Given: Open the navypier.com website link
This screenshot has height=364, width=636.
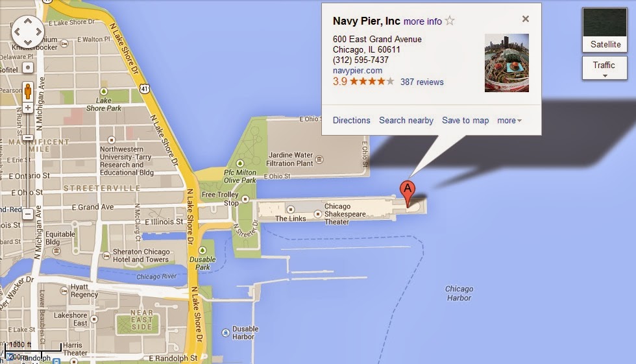Looking at the screenshot, I should (x=358, y=71).
